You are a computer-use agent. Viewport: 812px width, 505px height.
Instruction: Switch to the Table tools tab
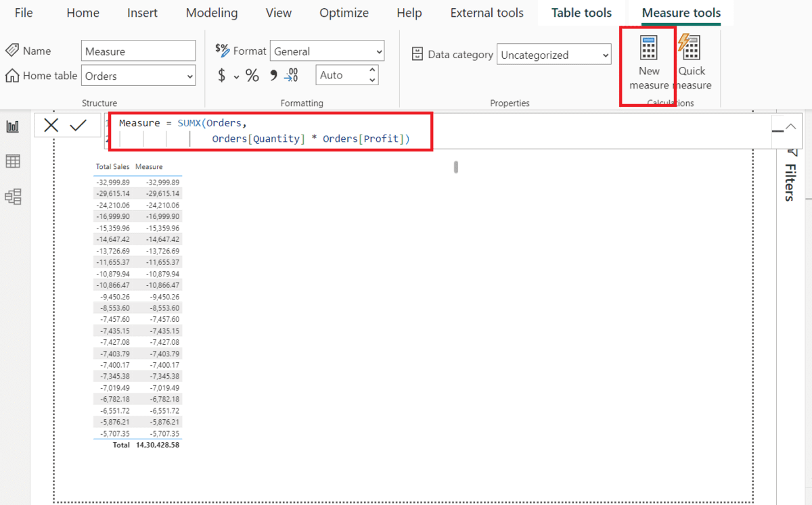[581, 12]
